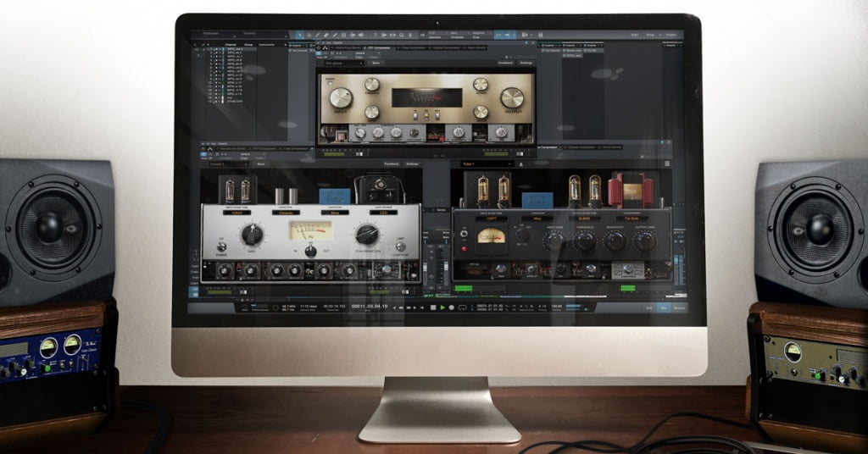Image resolution: width=868 pixels, height=454 pixels.
Task: Open the Edit view button
Action: 648,307
